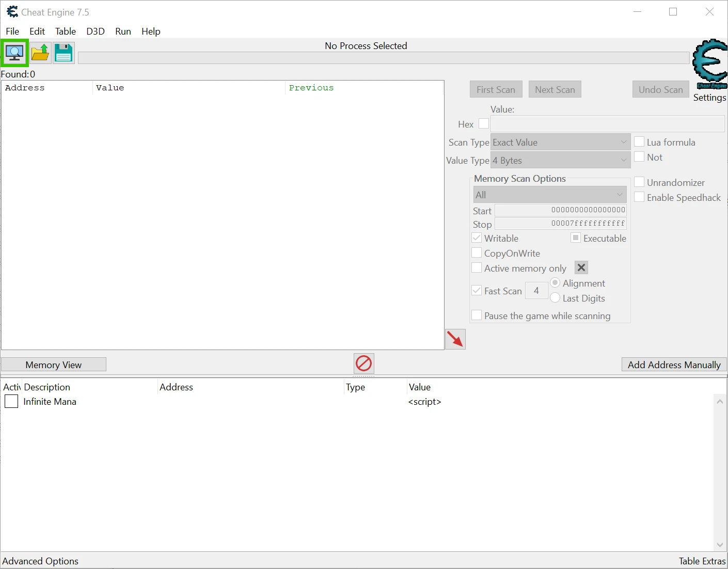Toggle the Executable checkbox
This screenshot has height=569, width=728.
576,238
